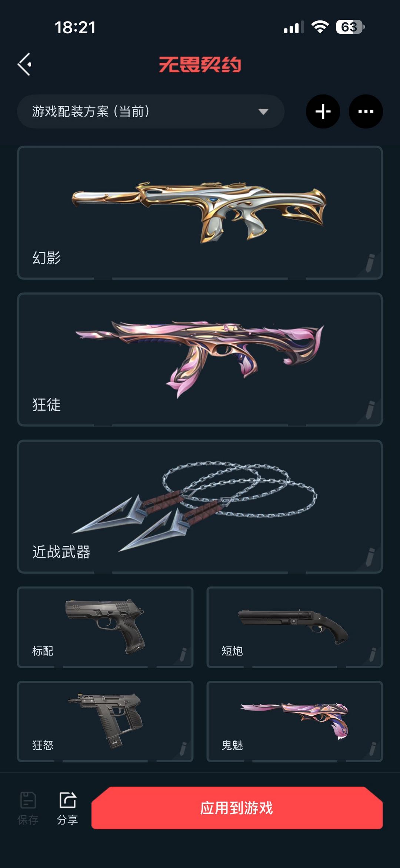Tap the 无畏契约 title logo
Viewport: 400px width, 868px height.
point(200,65)
